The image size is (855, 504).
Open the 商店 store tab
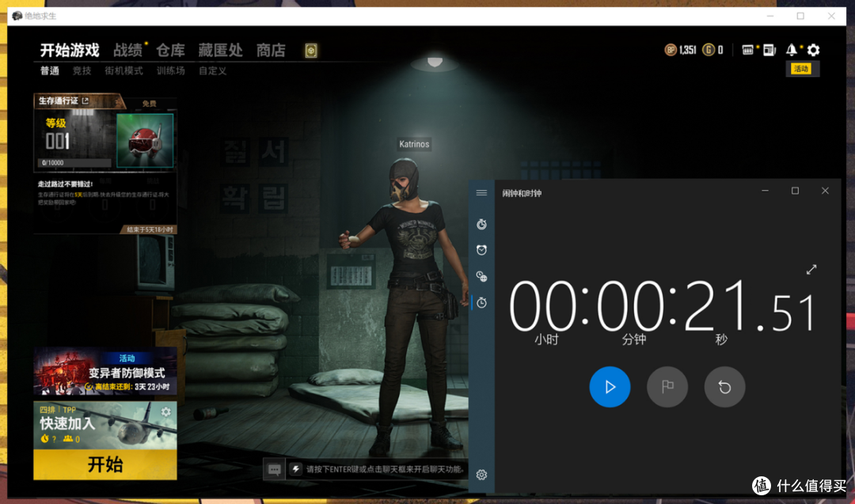(x=271, y=50)
